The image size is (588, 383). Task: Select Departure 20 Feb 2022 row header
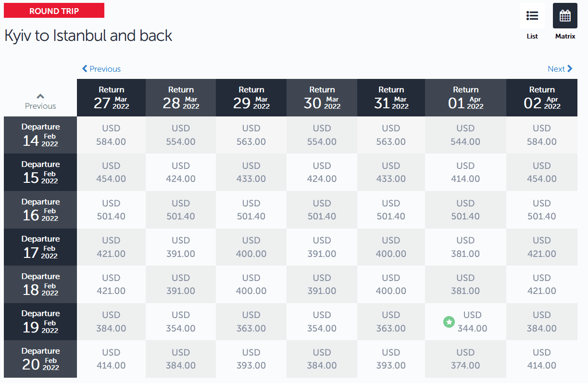point(40,359)
